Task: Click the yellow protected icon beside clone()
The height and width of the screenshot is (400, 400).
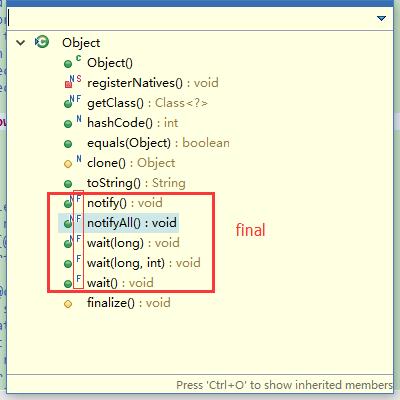Action: [x=68, y=164]
